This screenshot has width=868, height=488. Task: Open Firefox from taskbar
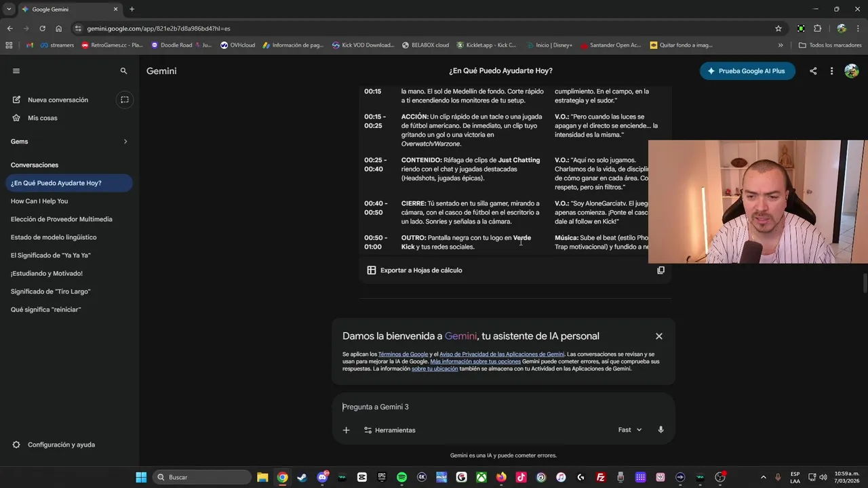501,477
